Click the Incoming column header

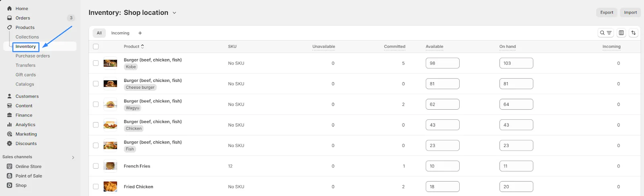[x=611, y=47]
